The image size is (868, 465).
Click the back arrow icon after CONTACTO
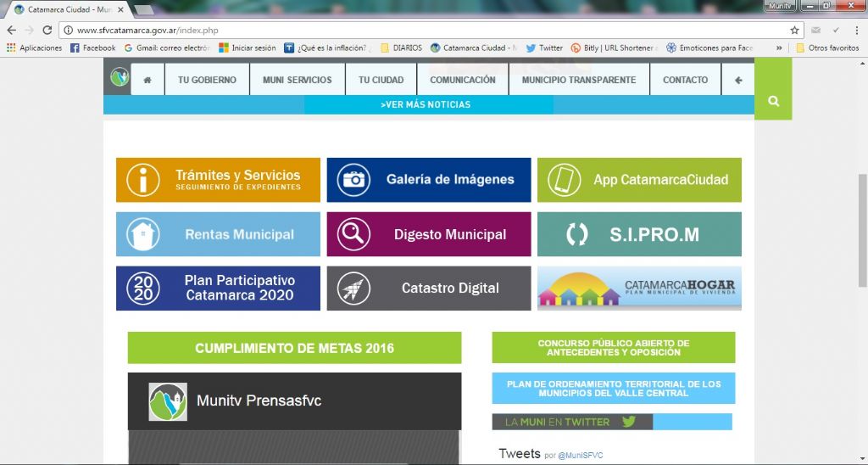[738, 80]
